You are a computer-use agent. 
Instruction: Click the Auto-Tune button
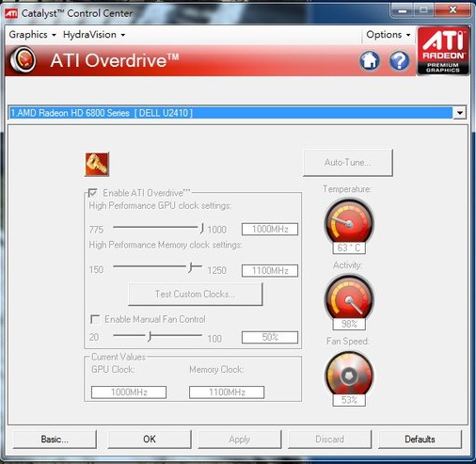click(348, 163)
